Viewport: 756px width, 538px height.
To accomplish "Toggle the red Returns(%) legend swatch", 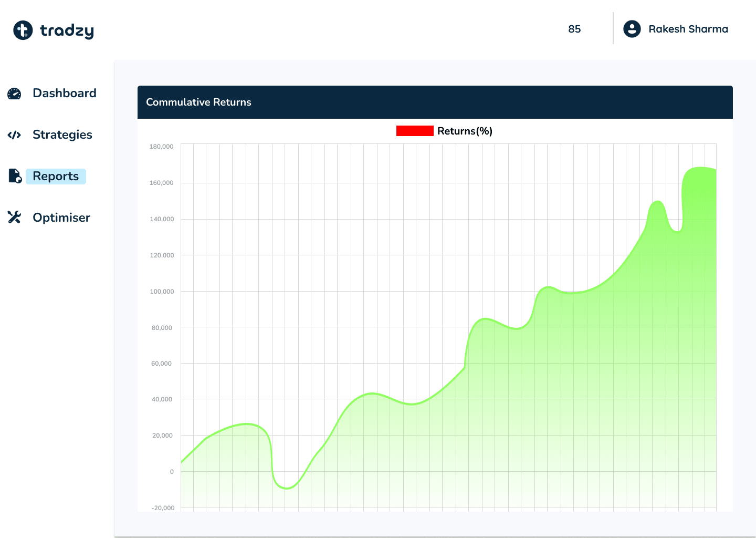I will [415, 131].
